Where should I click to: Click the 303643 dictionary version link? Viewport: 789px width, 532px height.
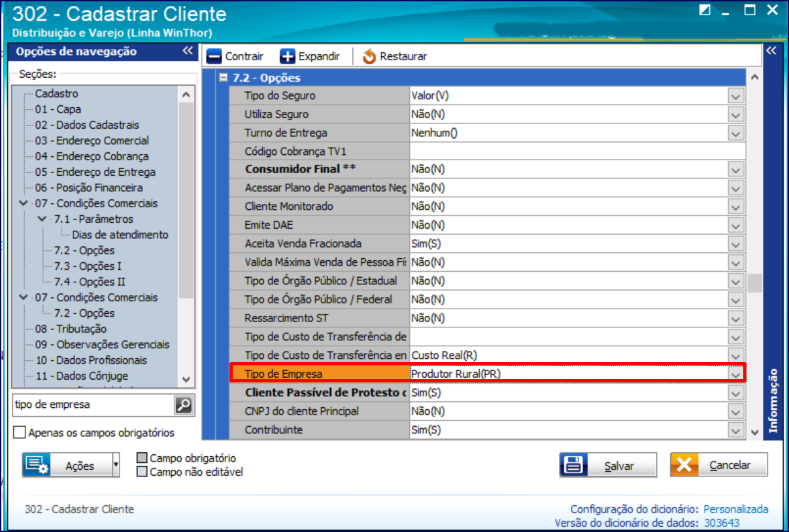coord(721,523)
